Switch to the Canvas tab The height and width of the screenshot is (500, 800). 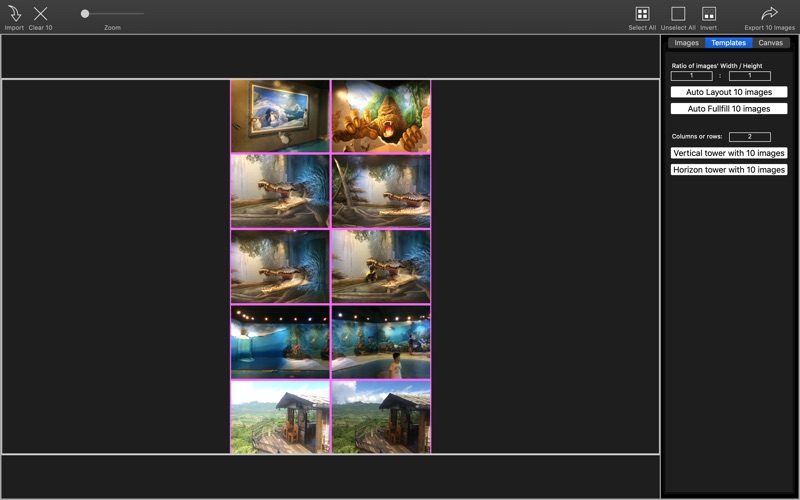pos(770,43)
